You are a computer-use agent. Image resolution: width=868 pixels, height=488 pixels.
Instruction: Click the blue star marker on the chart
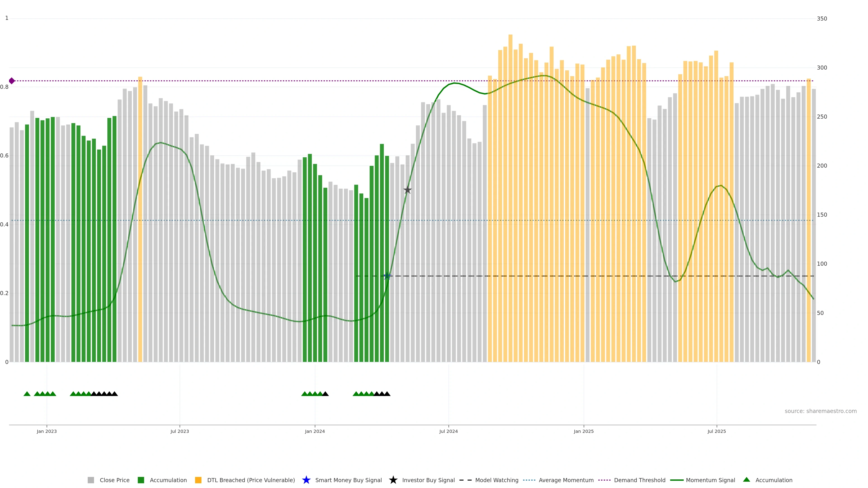point(387,276)
